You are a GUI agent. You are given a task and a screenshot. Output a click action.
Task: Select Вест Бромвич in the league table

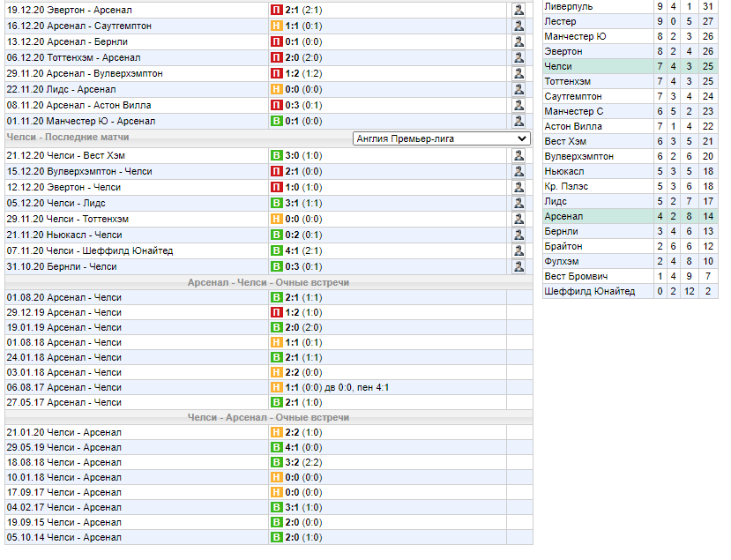pyautogui.click(x=576, y=276)
